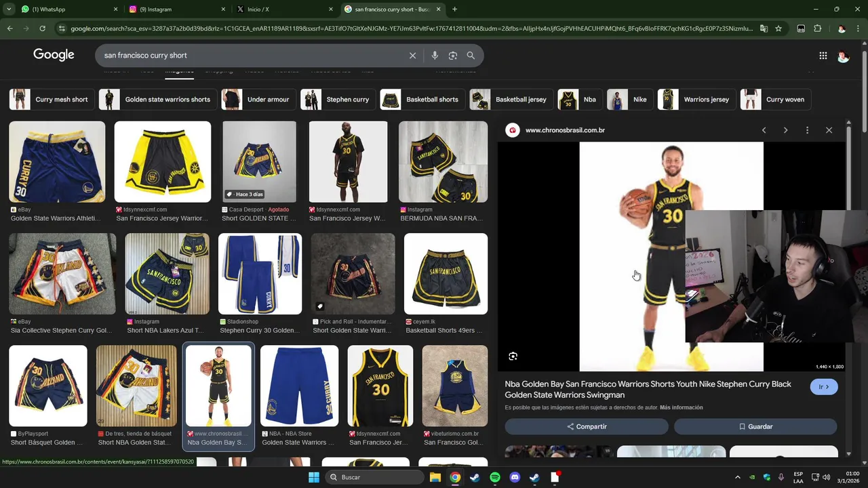Bookmark this page with the star icon

pos(778,28)
